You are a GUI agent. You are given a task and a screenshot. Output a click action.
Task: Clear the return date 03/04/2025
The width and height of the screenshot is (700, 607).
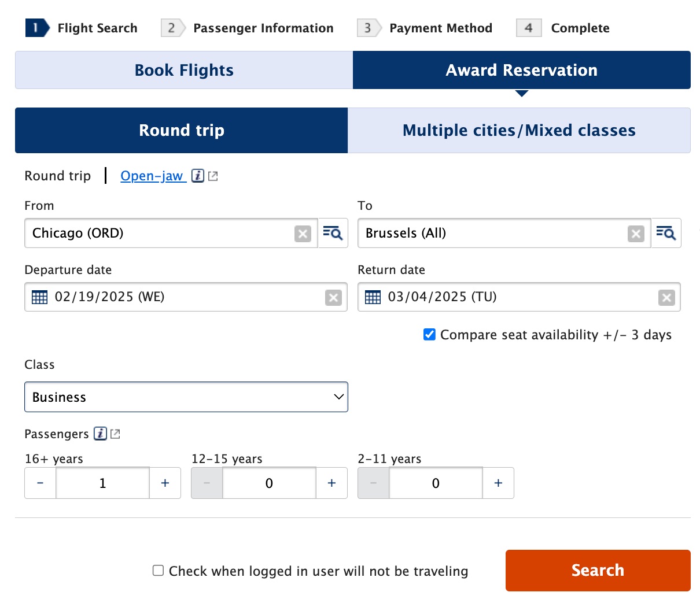click(x=666, y=298)
